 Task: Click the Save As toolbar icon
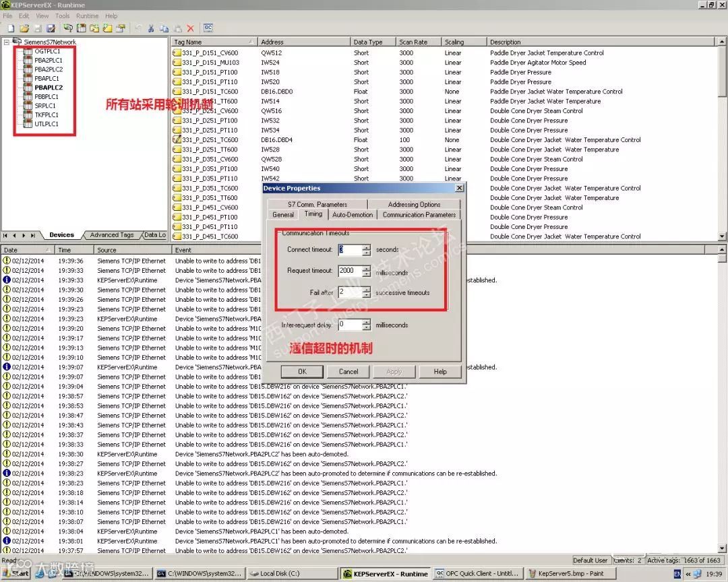point(51,28)
